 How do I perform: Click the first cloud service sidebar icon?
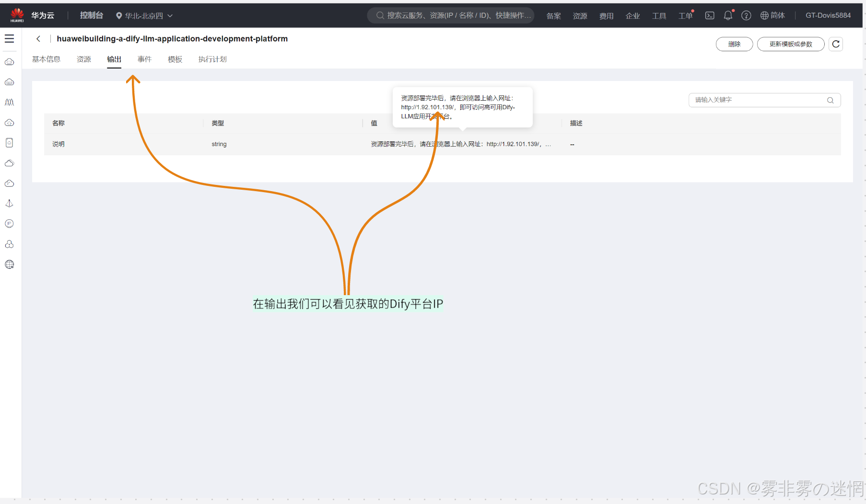point(9,62)
